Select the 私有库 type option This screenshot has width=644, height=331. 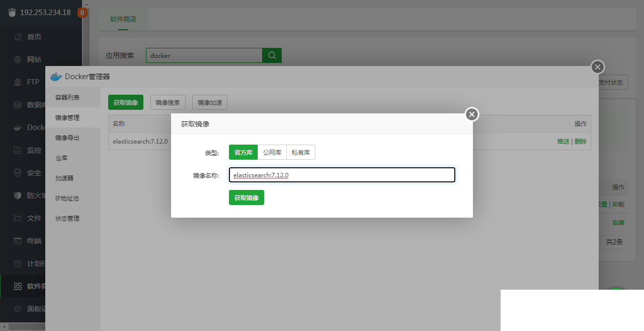point(301,152)
